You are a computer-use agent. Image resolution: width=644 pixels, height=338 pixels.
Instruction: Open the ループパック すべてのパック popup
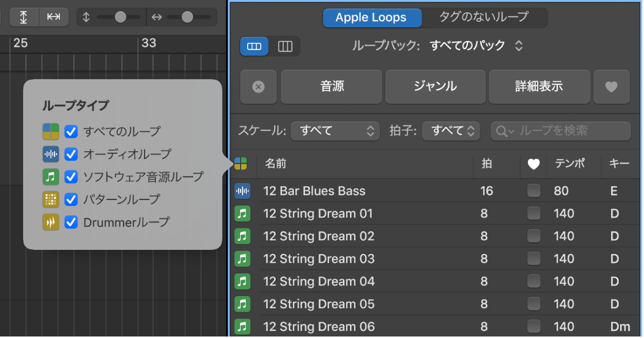(x=476, y=46)
